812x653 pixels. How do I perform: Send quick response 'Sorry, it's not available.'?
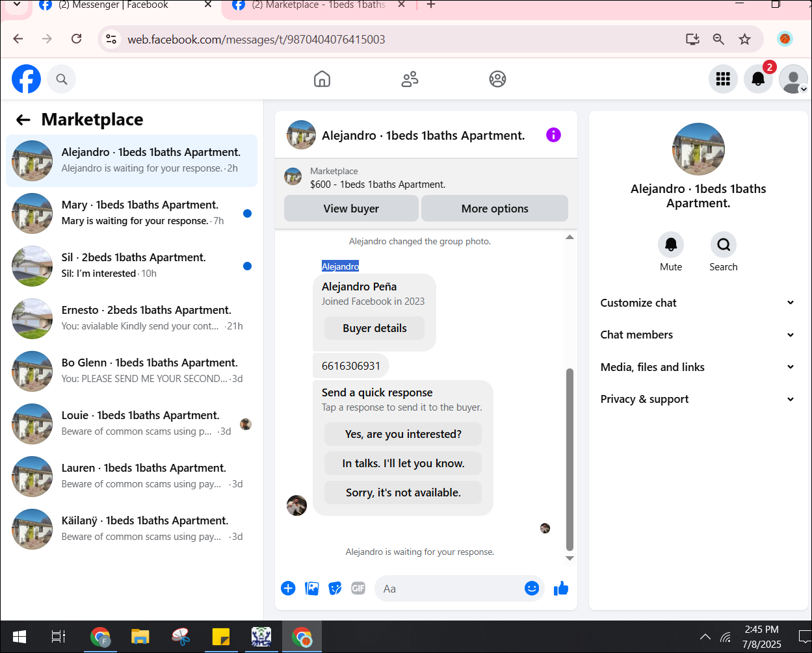403,493
